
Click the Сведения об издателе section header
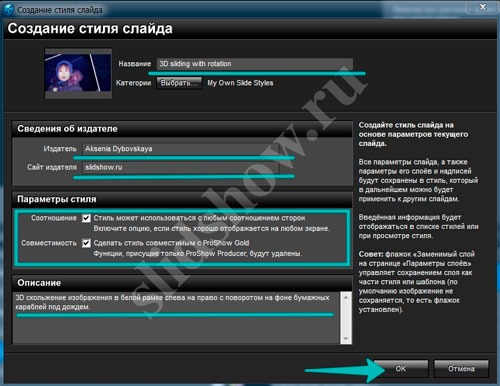point(182,129)
